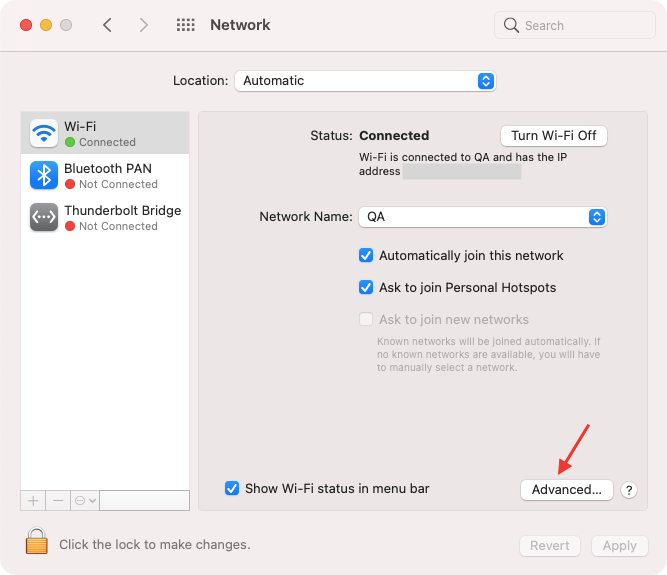Image resolution: width=667 pixels, height=575 pixels.
Task: Click the magnifying glass search icon
Action: point(511,26)
